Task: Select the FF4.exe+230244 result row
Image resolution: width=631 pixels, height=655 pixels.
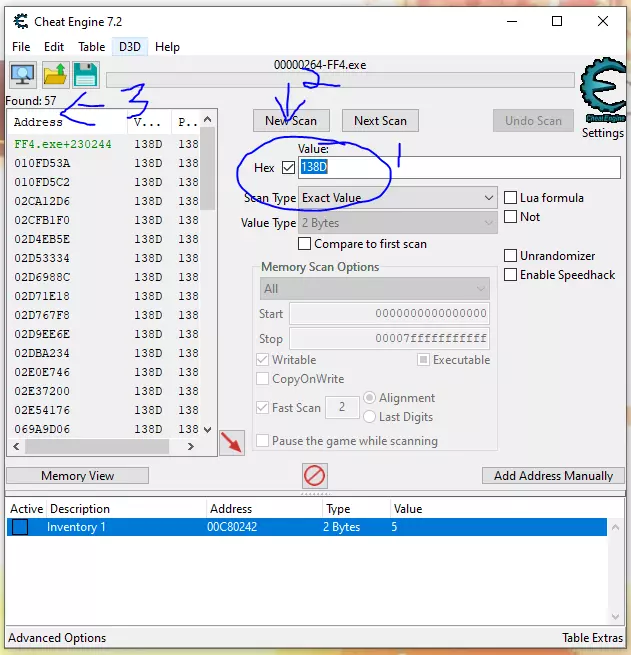Action: 104,144
